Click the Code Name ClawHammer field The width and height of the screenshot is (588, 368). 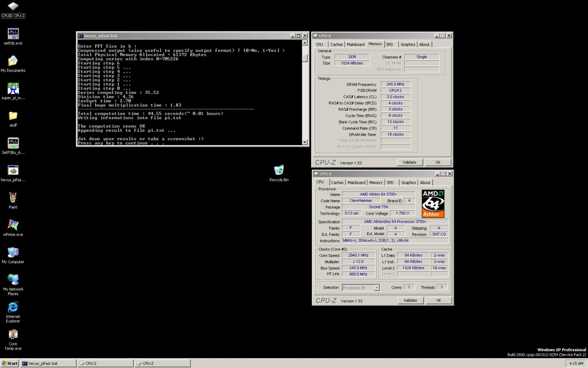[x=361, y=201]
